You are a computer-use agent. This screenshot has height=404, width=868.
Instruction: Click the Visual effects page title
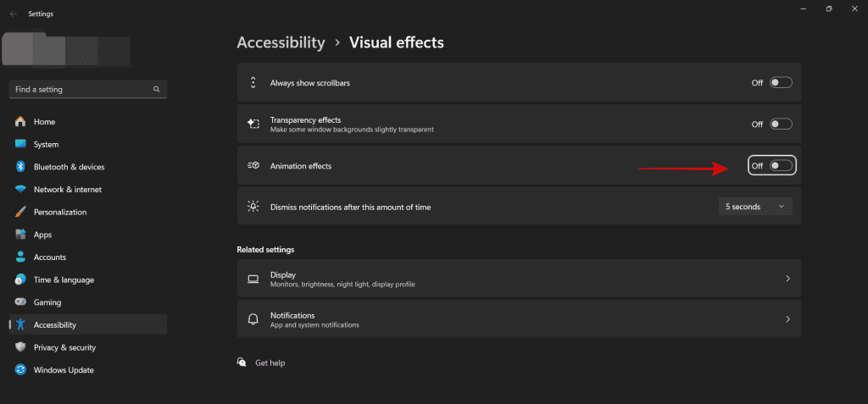pos(397,42)
